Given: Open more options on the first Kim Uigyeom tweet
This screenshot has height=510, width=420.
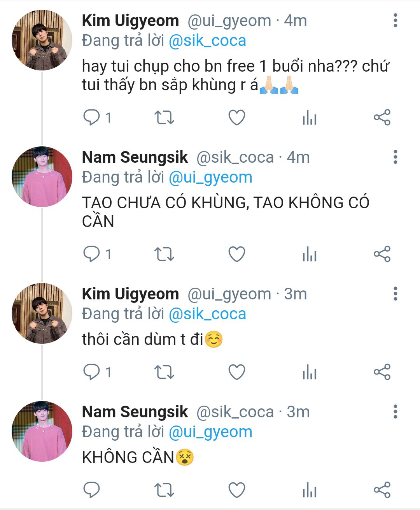Looking at the screenshot, I should click(395, 21).
